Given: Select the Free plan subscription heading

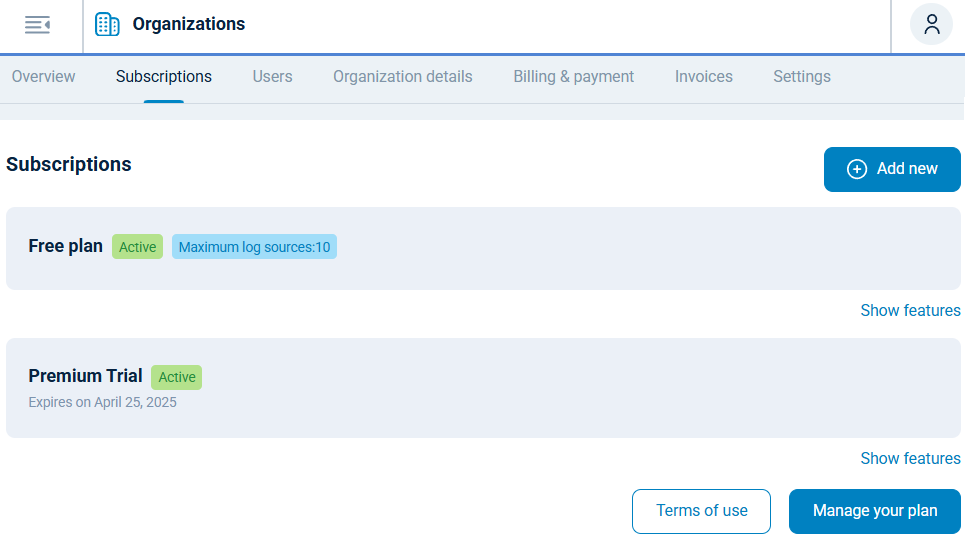Looking at the screenshot, I should tap(65, 246).
